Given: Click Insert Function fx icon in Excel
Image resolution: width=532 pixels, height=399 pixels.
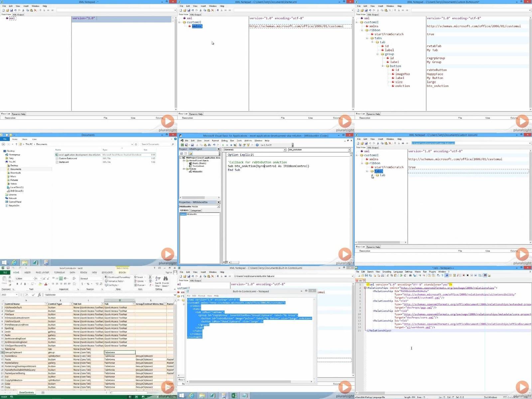Looking at the screenshot, I should click(x=39, y=295).
